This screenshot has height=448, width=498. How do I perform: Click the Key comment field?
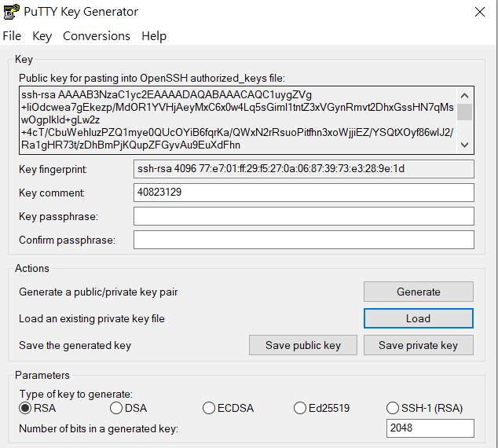[x=304, y=193]
